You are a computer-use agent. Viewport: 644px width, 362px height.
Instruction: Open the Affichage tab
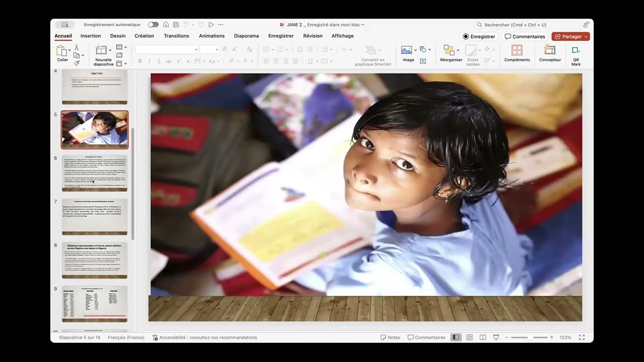tap(343, 36)
